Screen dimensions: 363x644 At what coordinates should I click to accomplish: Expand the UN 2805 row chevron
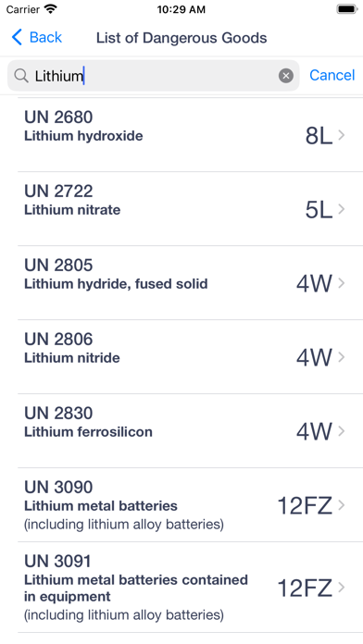pyautogui.click(x=341, y=283)
